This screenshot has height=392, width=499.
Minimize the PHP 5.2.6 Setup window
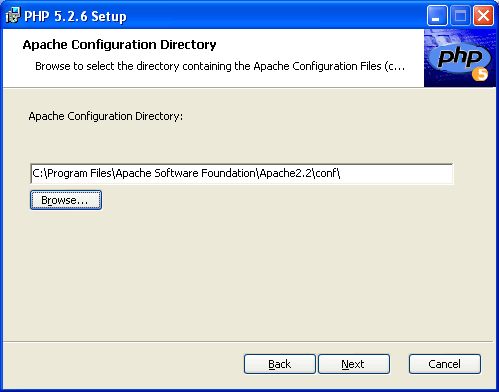point(437,15)
